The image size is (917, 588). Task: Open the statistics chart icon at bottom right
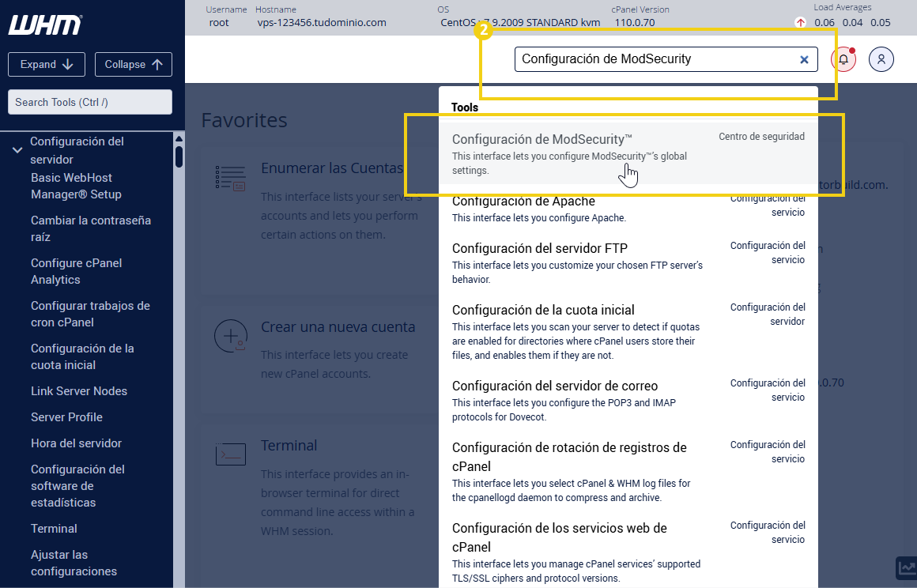click(907, 567)
